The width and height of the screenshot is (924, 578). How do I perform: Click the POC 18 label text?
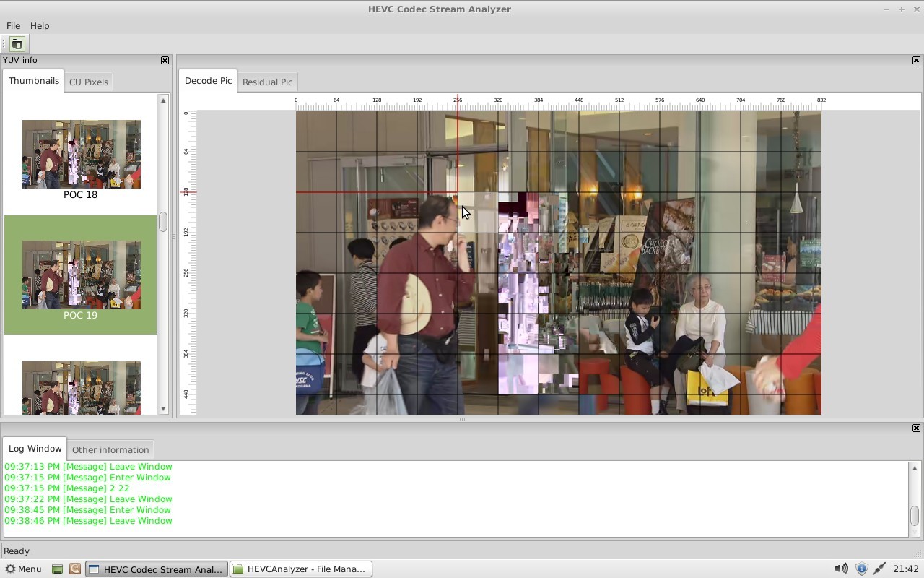80,195
